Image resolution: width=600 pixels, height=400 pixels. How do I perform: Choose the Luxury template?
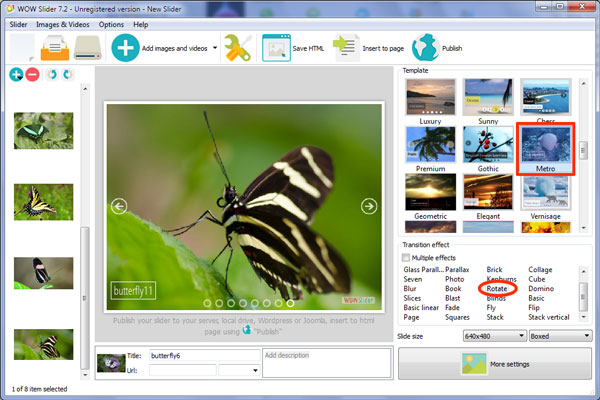click(430, 102)
